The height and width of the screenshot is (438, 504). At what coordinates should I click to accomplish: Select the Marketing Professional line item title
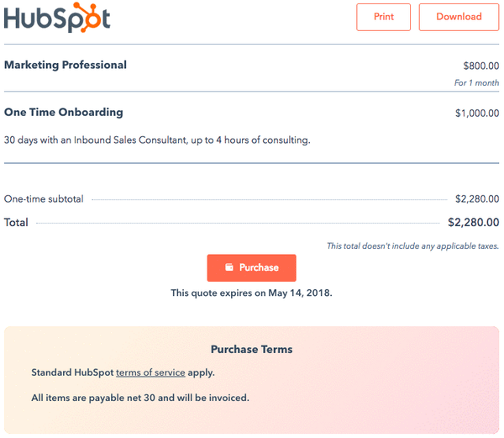66,65
